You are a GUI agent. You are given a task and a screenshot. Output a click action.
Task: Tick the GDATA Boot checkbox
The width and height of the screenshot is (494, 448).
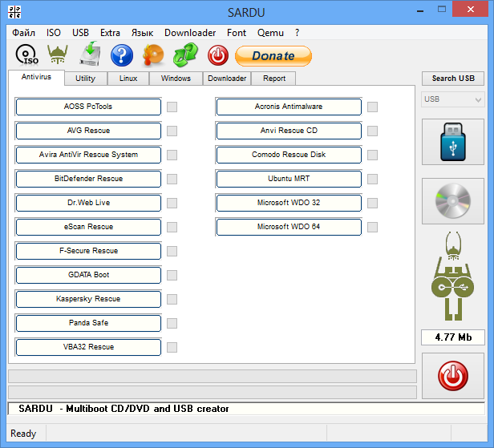(172, 275)
